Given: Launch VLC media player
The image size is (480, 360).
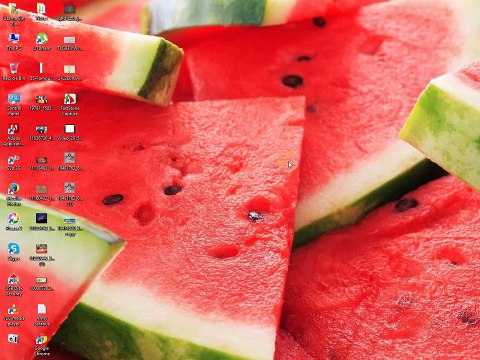Looking at the screenshot, I should (14, 314).
